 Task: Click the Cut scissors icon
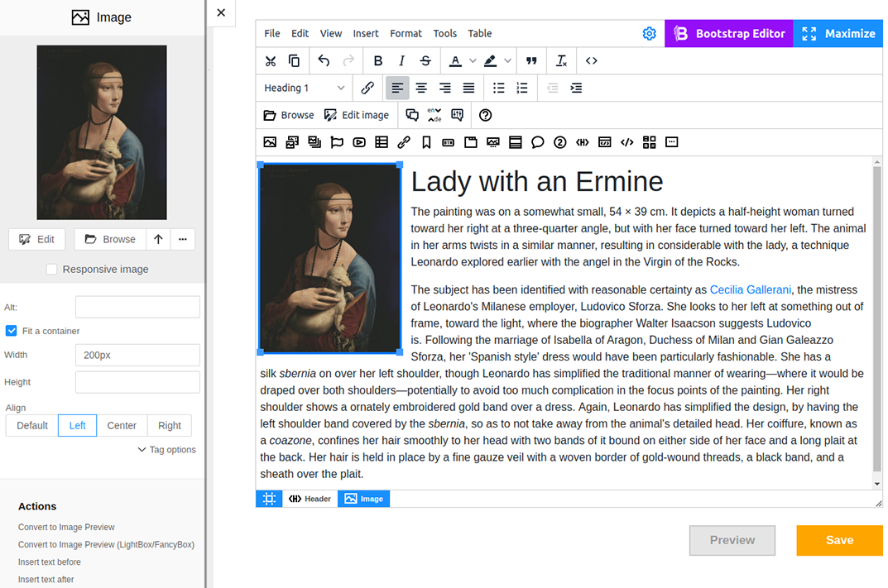[x=270, y=60]
